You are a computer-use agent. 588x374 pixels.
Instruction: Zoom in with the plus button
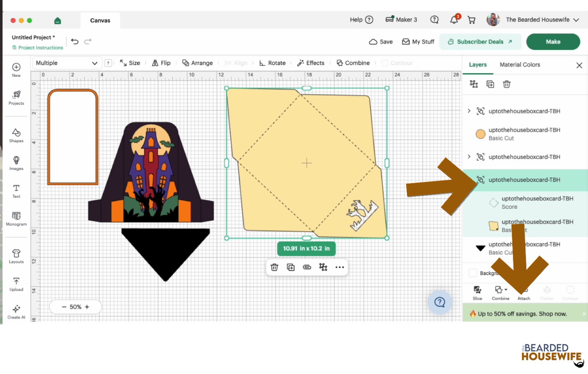(x=87, y=307)
